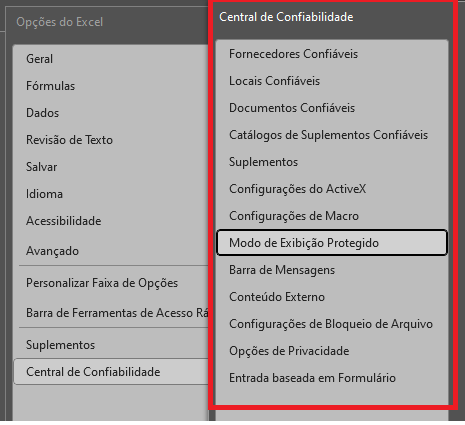Open Opções de Privacidade
The height and width of the screenshot is (425, 465).
(x=289, y=351)
